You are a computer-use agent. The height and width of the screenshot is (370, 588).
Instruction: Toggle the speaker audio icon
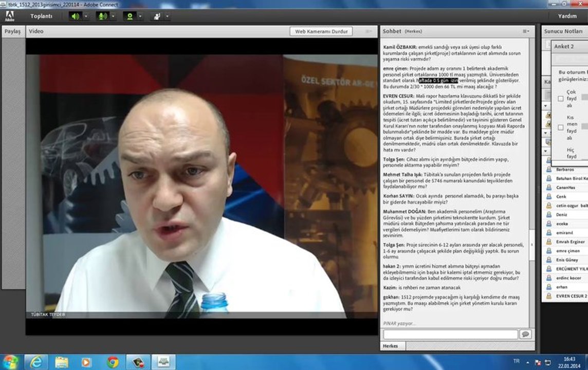(76, 16)
